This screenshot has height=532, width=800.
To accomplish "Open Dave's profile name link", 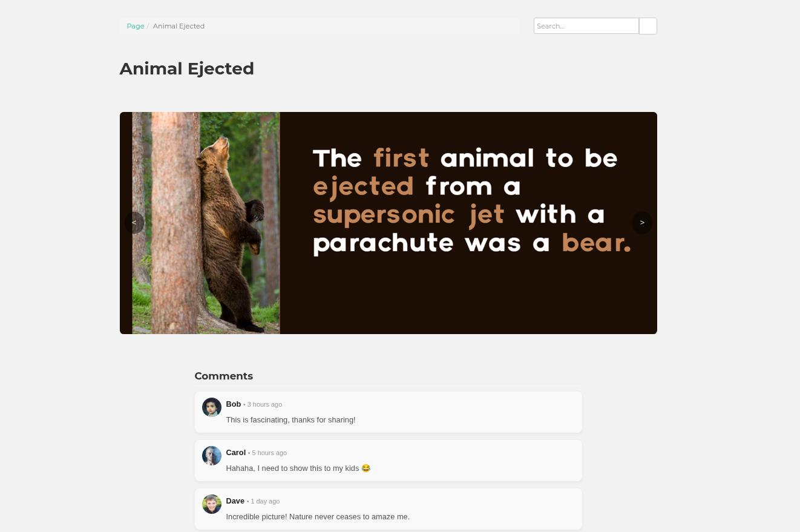I will coord(235,501).
